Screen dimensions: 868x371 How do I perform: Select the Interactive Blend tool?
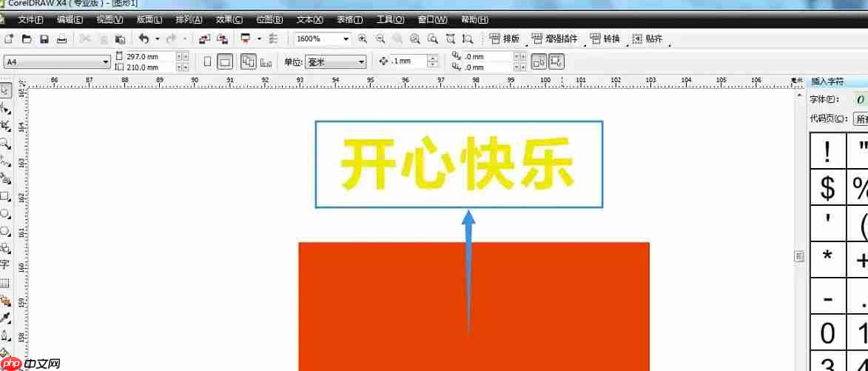click(5, 301)
